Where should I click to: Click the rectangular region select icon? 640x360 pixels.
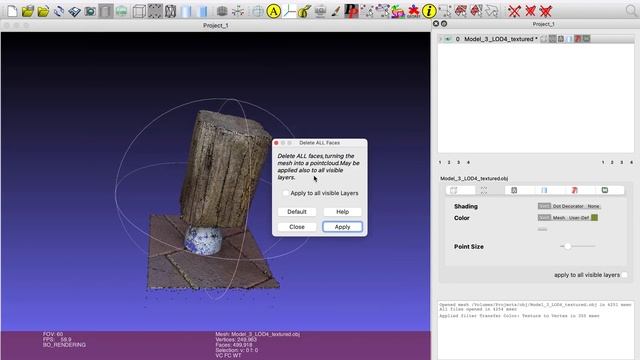coord(445,11)
